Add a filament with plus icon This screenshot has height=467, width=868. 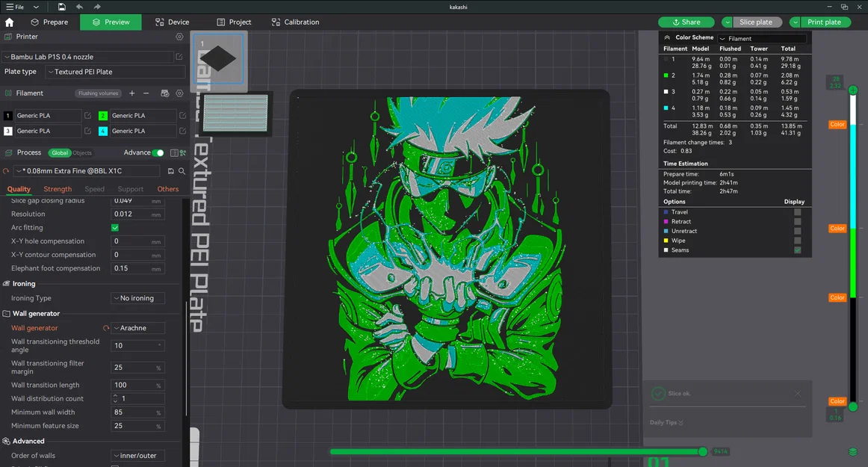coord(132,93)
